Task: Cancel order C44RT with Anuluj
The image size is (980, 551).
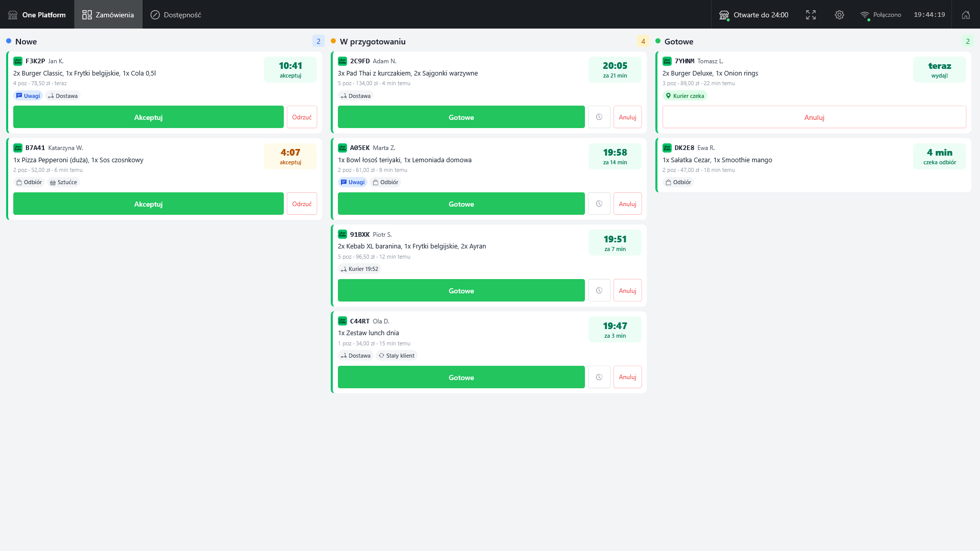Action: (627, 377)
